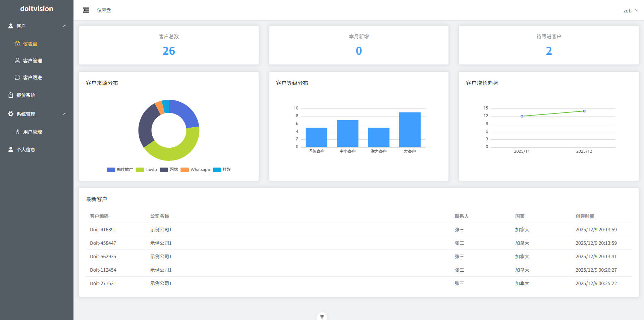Click the 2025/11 data point on trend line
This screenshot has height=320, width=644.
522,116
